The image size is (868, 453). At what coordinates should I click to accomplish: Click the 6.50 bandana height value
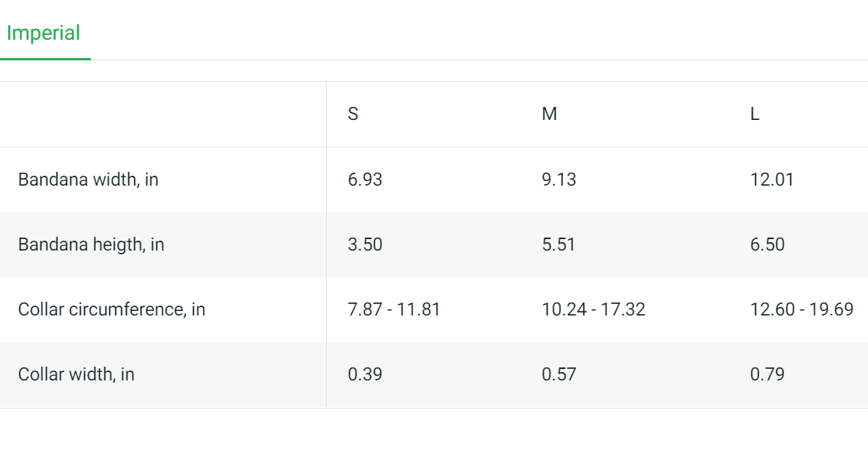click(767, 245)
